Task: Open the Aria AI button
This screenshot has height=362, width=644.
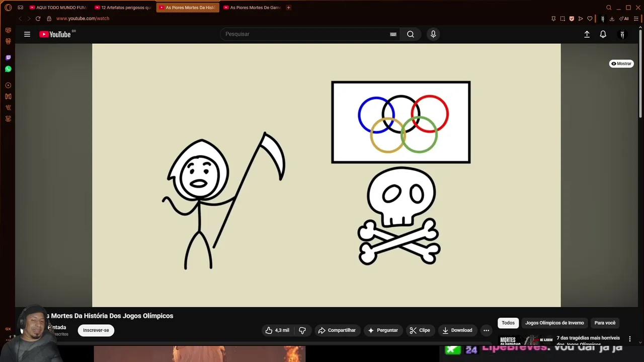Action: click(x=624, y=19)
